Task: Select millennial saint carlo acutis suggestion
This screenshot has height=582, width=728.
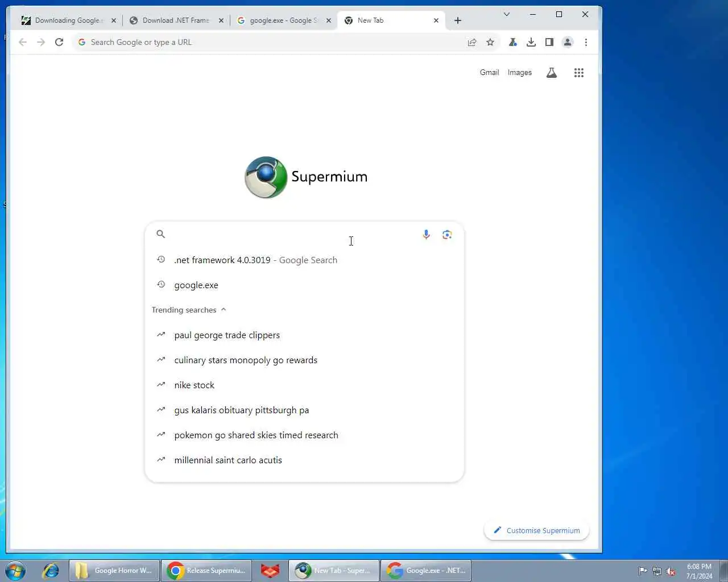Action: coord(304,460)
